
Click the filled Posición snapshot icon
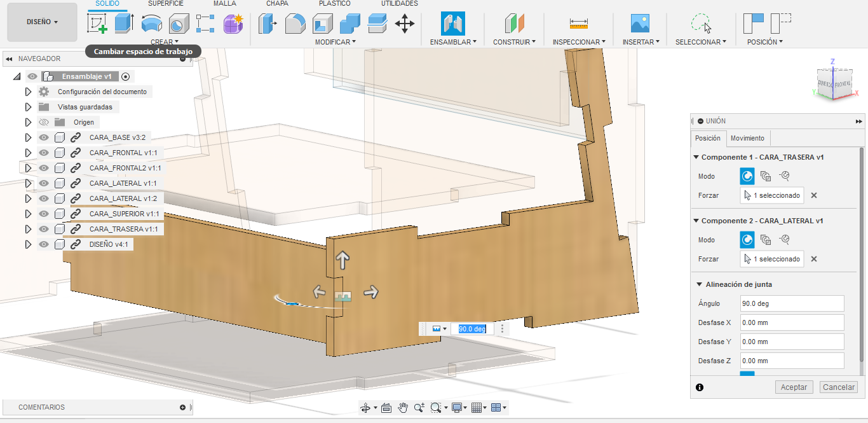pyautogui.click(x=753, y=24)
